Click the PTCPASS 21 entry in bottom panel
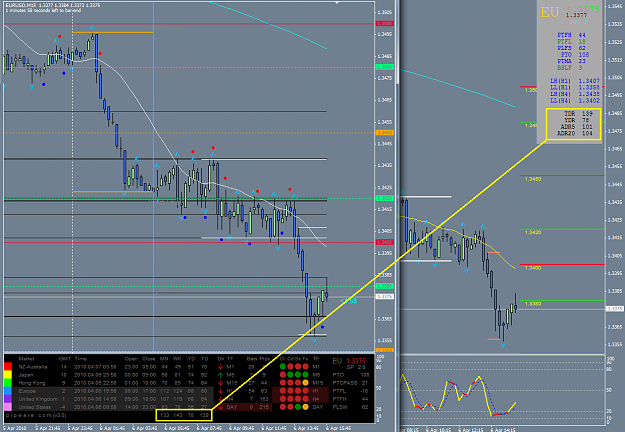 tap(350, 383)
